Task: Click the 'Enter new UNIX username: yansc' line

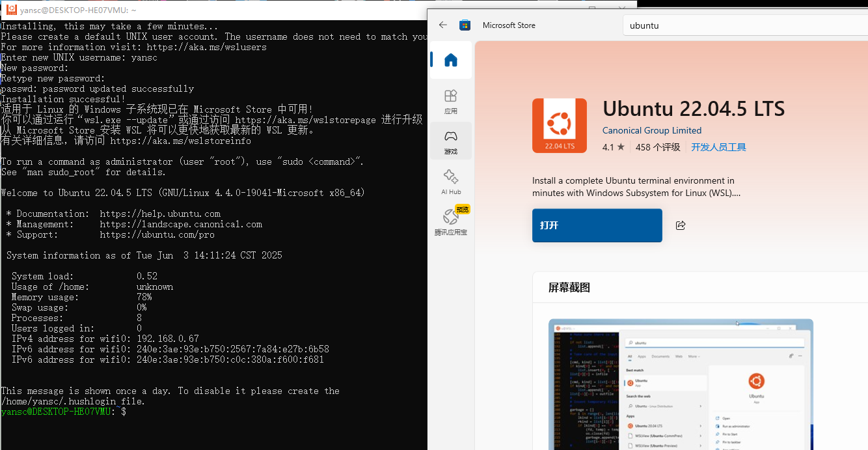Action: 79,58
